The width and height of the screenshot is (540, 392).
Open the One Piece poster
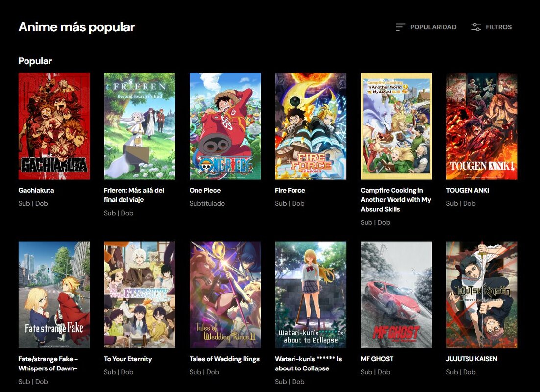(224, 126)
